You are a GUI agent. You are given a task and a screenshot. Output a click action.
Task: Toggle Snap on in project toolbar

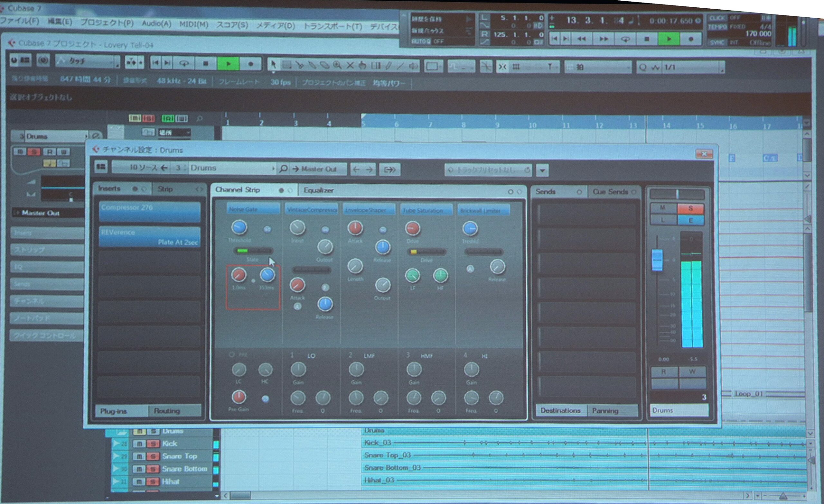coord(503,67)
